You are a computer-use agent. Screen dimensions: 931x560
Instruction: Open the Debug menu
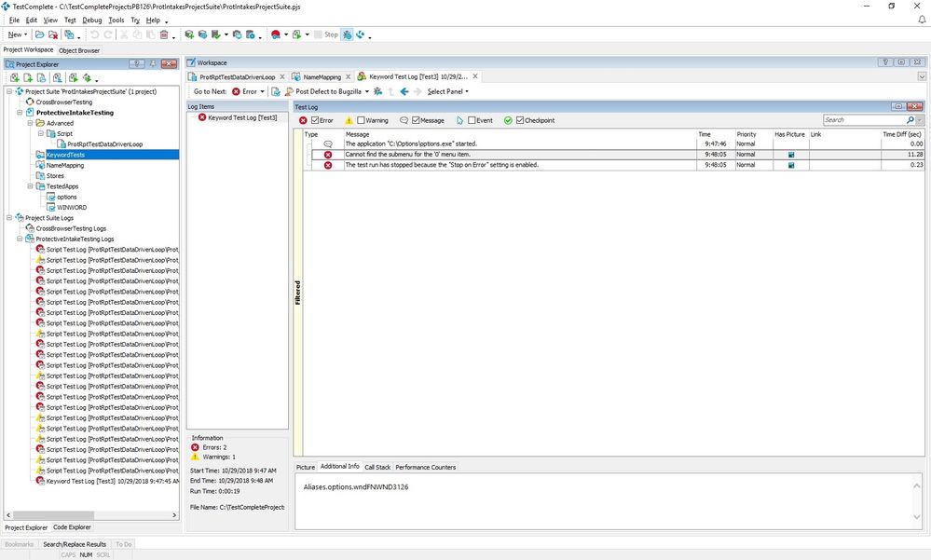[x=92, y=20]
